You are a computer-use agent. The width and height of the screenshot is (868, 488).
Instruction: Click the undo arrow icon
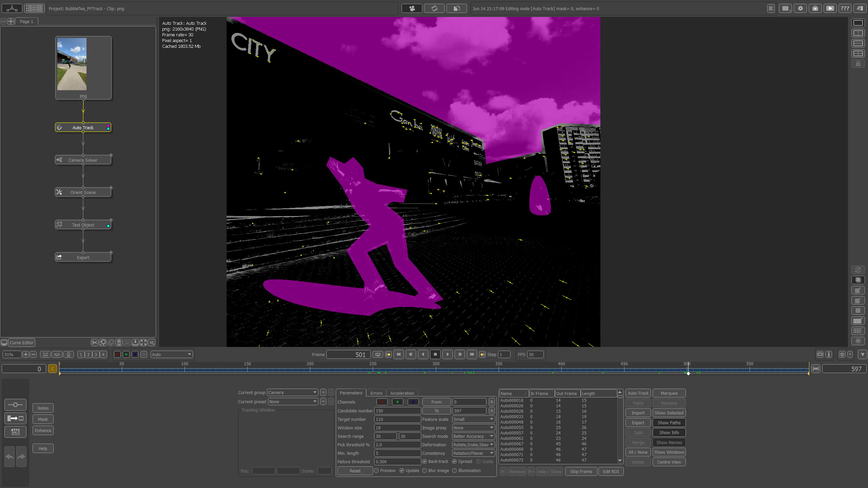click(9, 456)
